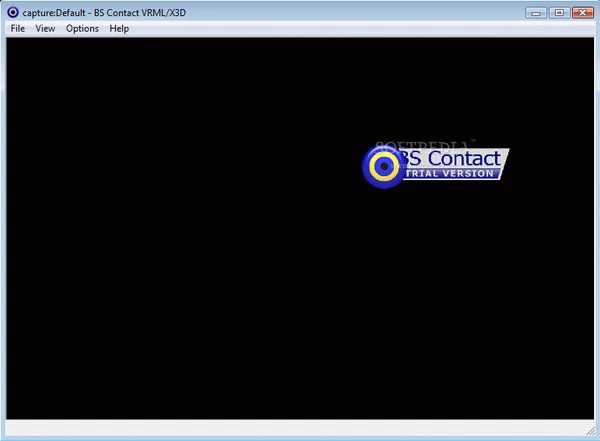The width and height of the screenshot is (600, 441).
Task: Maximize the BS Contact window
Action: pos(559,13)
